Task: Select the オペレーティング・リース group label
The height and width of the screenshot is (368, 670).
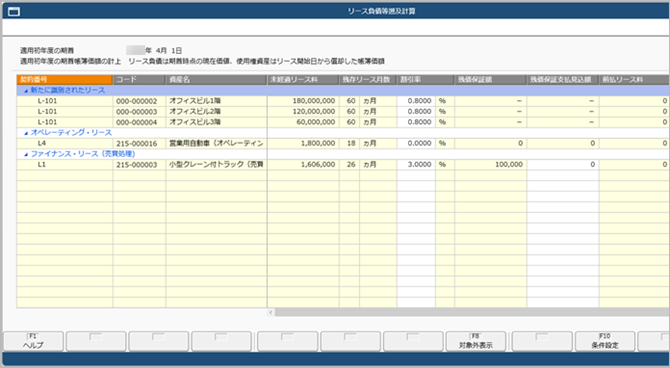Action: 71,133
